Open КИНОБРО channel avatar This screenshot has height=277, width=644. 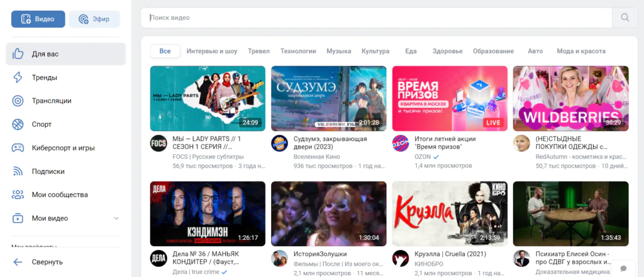401,258
